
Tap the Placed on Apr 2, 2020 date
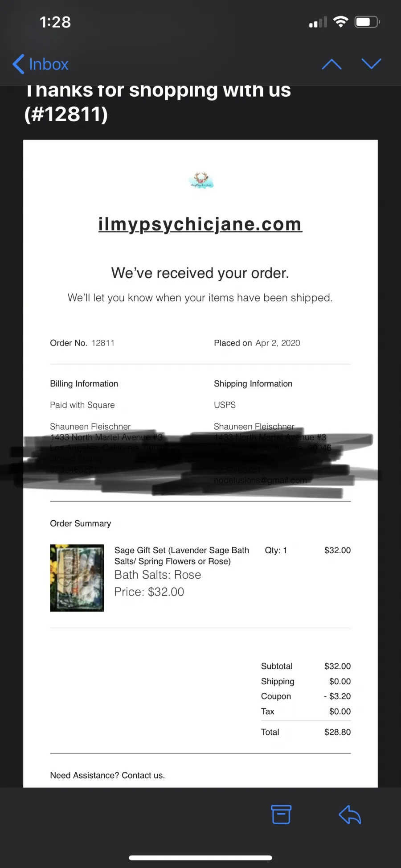(257, 343)
